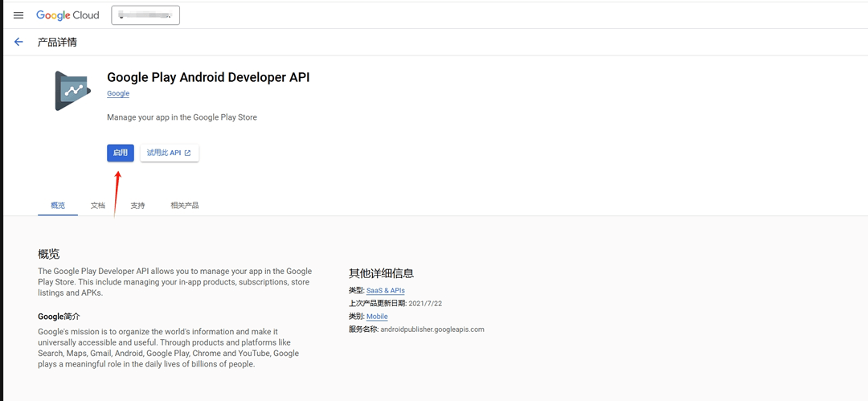The width and height of the screenshot is (868, 401).
Task: Click the 其他详细信息 section heading
Action: 381,273
